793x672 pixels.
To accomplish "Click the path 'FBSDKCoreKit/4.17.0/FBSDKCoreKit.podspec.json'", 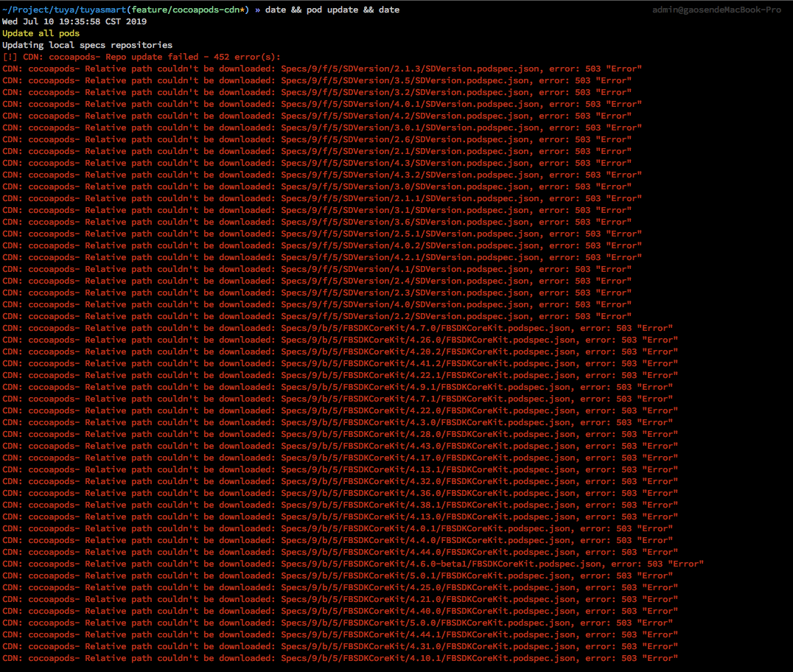I will [x=459, y=458].
